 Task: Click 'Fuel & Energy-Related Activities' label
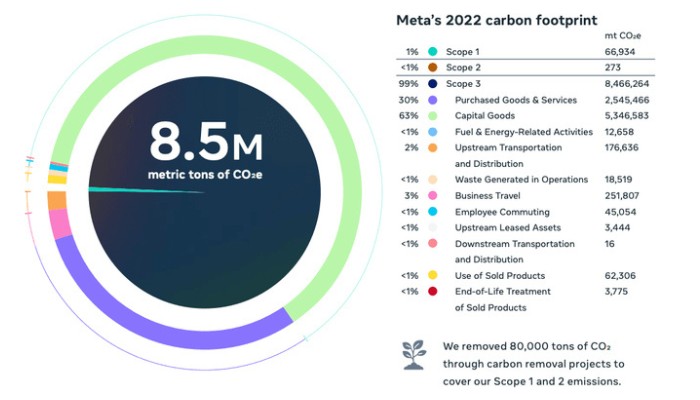coord(524,132)
